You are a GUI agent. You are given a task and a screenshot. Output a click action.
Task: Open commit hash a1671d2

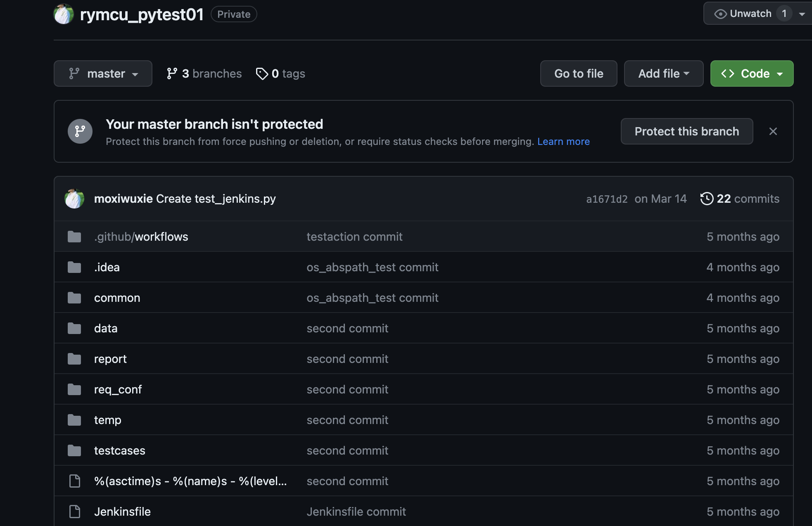tap(607, 199)
